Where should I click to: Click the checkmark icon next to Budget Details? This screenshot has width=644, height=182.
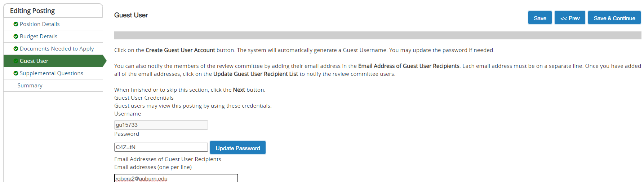16,36
